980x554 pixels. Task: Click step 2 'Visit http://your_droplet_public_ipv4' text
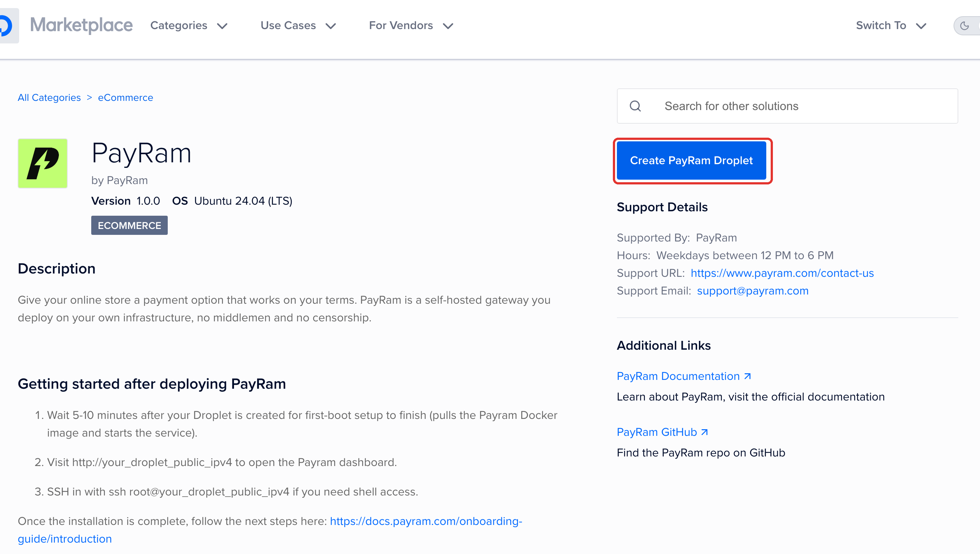pos(222,462)
